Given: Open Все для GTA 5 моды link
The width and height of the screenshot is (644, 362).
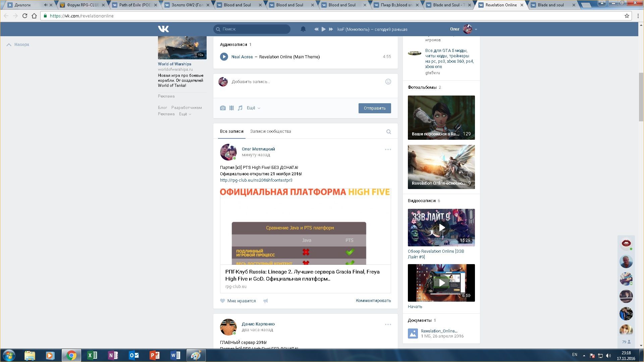Looking at the screenshot, I should (449, 58).
